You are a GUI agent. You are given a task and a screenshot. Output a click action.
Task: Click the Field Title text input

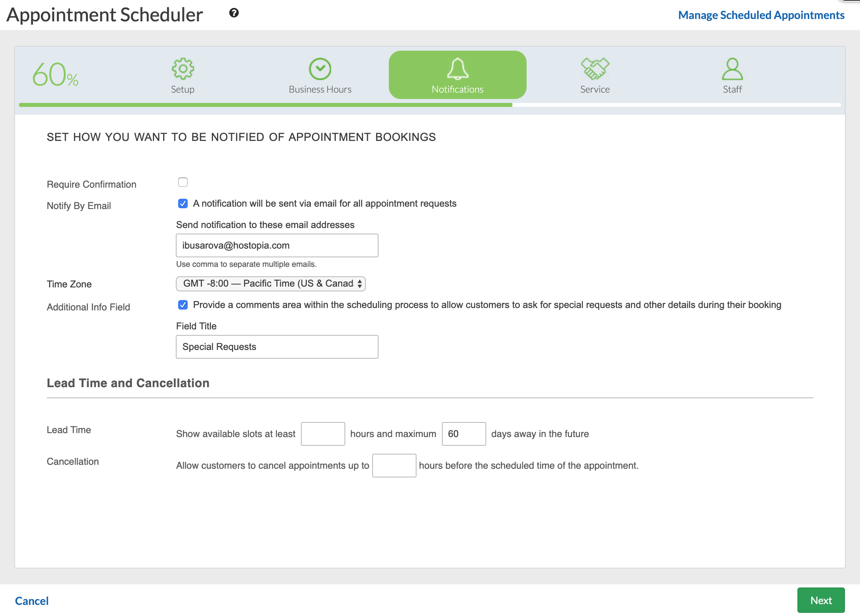[x=277, y=347]
